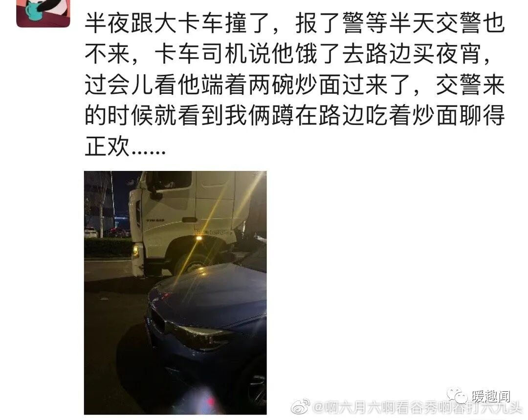Click the truck's amber side marker light
Image resolution: width=528 pixels, height=420 pixels.
[198, 238]
